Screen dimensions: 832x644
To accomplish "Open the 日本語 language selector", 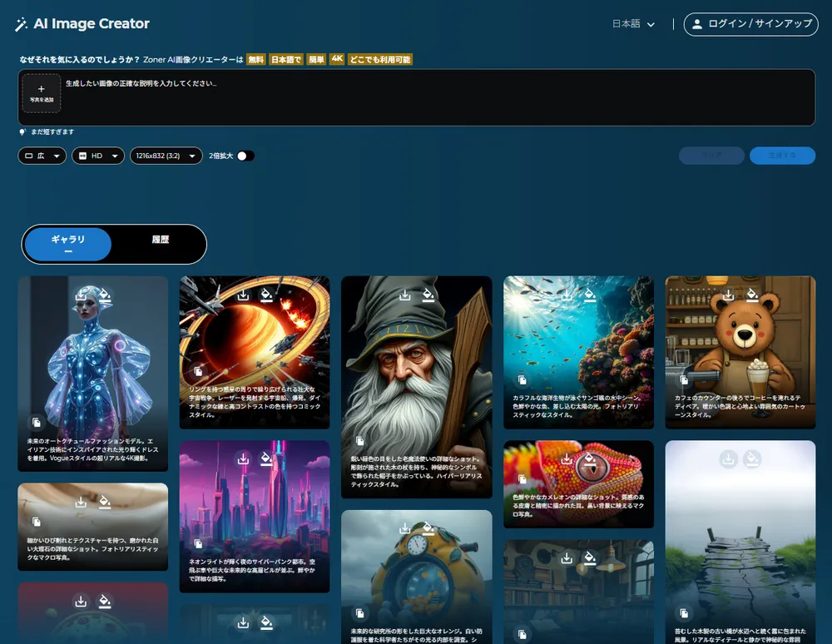I will click(634, 24).
